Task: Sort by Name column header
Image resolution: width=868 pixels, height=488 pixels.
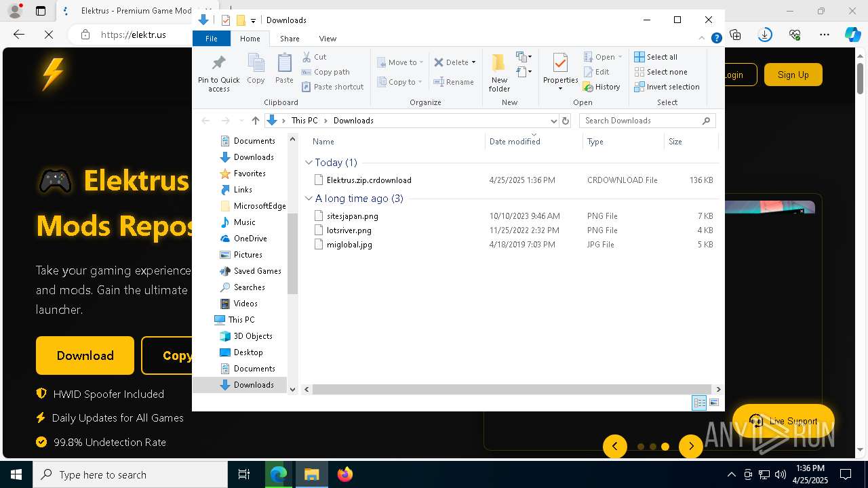Action: (397, 142)
